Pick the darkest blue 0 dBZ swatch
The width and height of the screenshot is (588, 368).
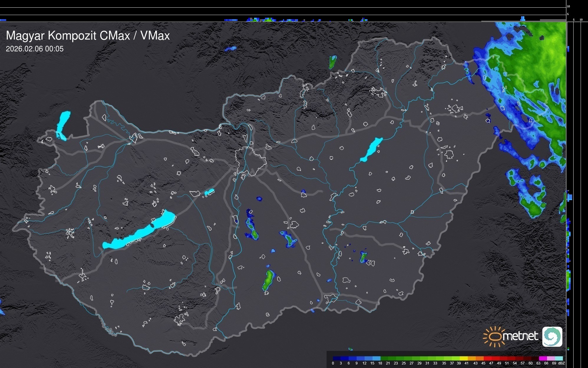pos(337,358)
